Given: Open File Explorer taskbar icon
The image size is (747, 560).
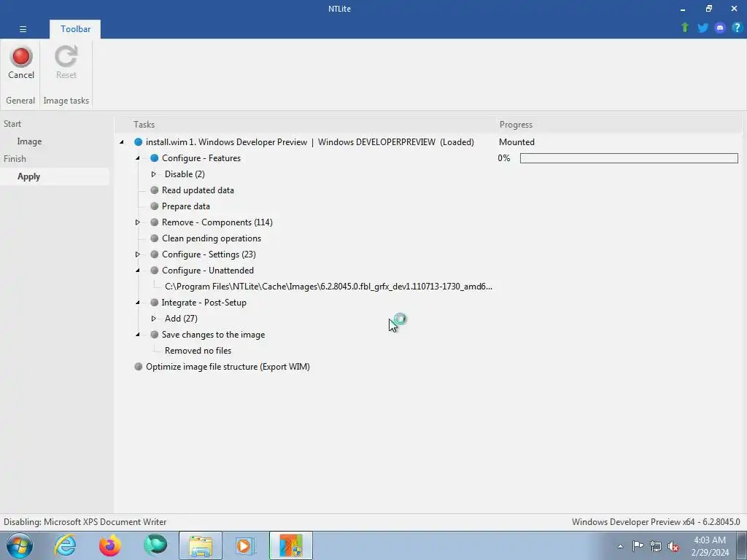Looking at the screenshot, I should pyautogui.click(x=201, y=545).
